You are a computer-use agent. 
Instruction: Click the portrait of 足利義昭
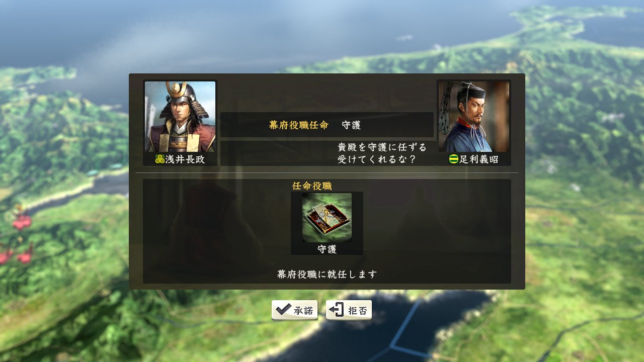pyautogui.click(x=474, y=117)
